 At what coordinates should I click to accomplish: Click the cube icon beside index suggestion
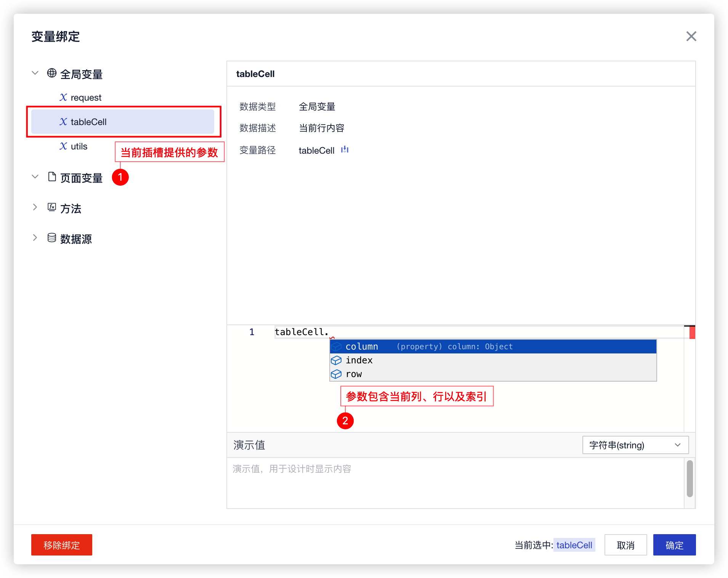pos(336,360)
